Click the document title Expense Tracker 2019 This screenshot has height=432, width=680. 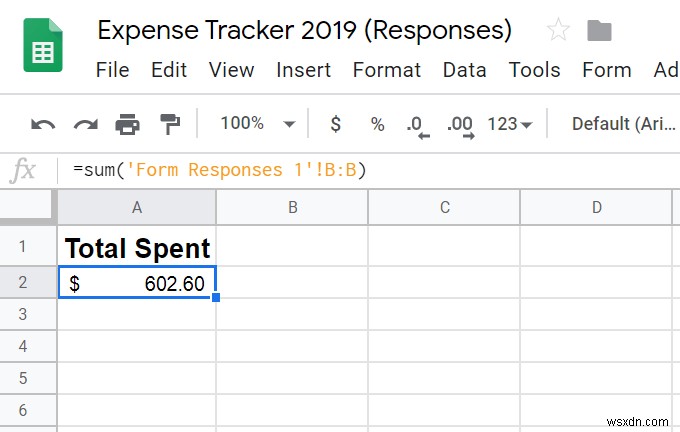click(x=304, y=30)
